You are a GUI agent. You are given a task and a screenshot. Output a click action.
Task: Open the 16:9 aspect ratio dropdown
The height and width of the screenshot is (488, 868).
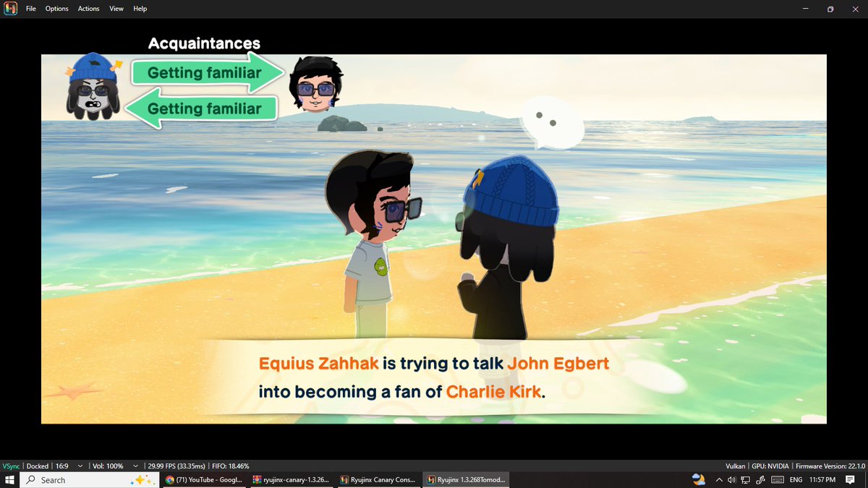pos(69,466)
